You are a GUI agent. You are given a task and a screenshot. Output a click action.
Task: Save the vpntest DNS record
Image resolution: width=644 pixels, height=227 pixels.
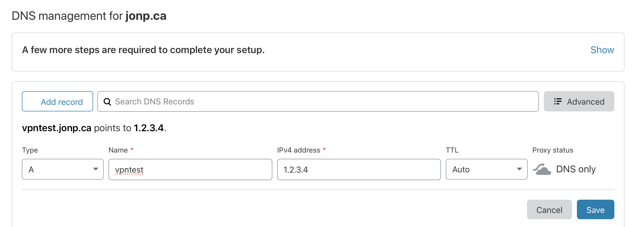[x=595, y=210]
